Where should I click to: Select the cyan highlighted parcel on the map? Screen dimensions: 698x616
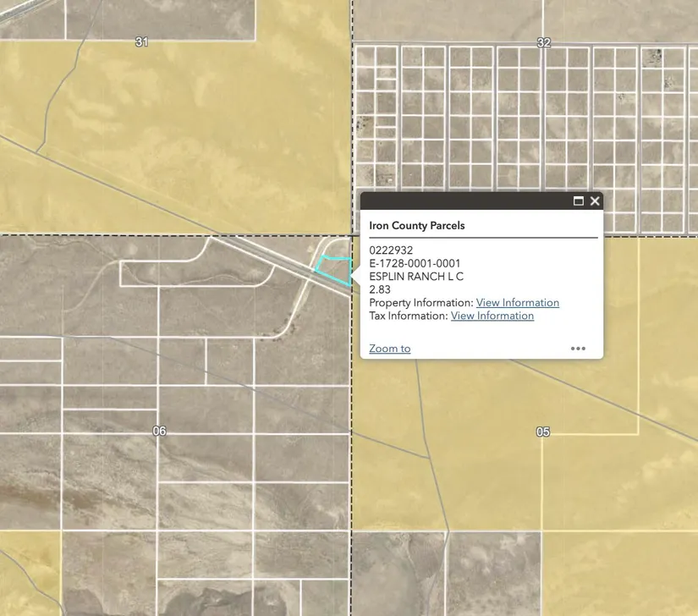[336, 270]
